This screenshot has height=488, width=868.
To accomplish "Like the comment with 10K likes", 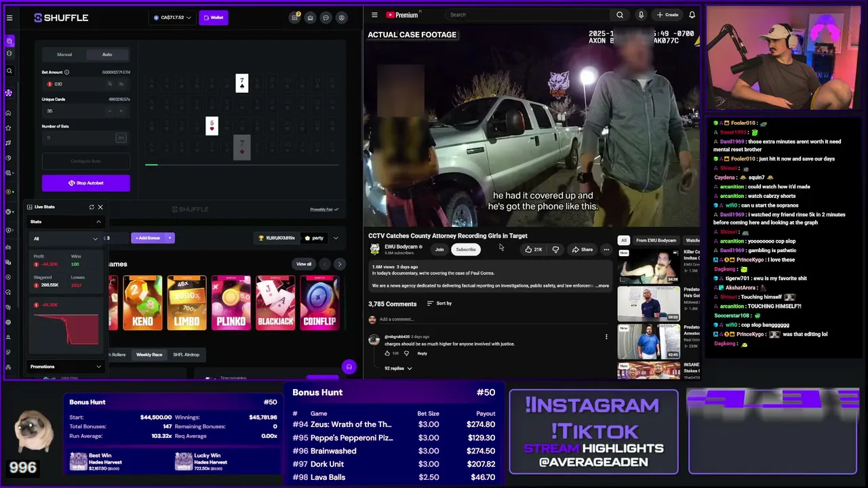I will (387, 353).
